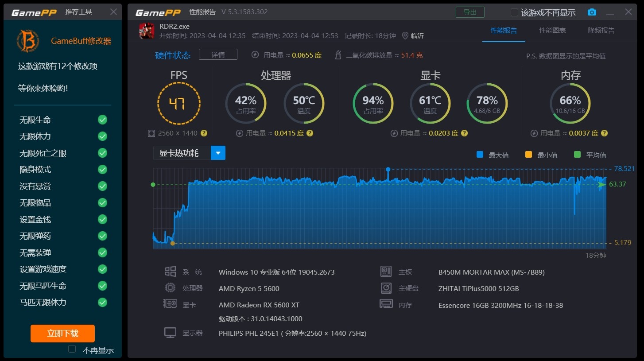Toggle the 马匹无限体力 checkmark
This screenshot has width=644, height=361.
point(102,302)
